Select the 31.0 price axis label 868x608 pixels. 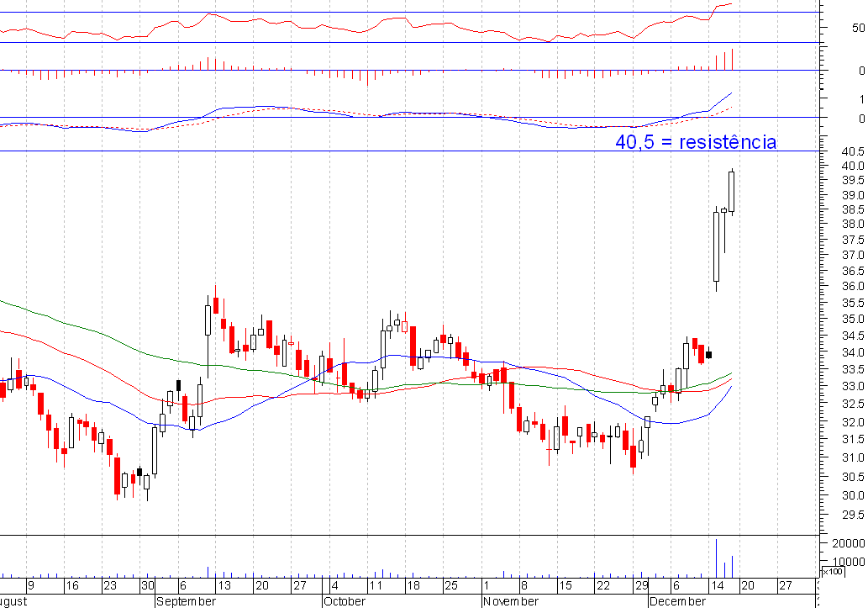853,457
